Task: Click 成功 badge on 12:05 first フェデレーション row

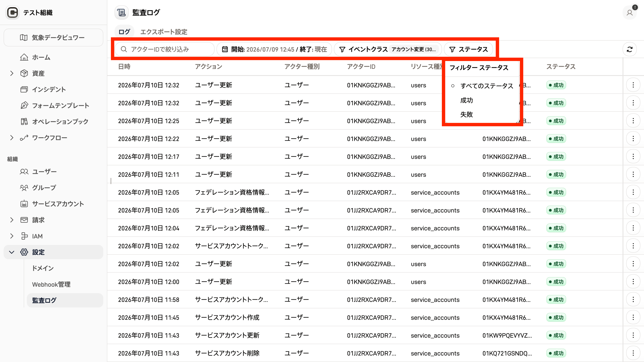Action: pyautogui.click(x=556, y=192)
